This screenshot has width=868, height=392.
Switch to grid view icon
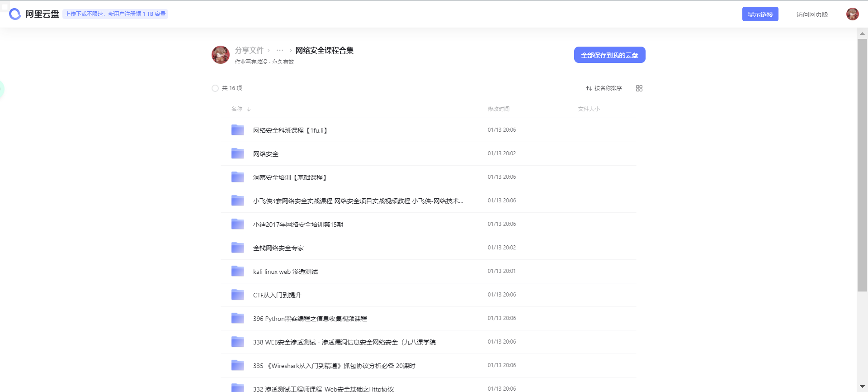coord(639,88)
